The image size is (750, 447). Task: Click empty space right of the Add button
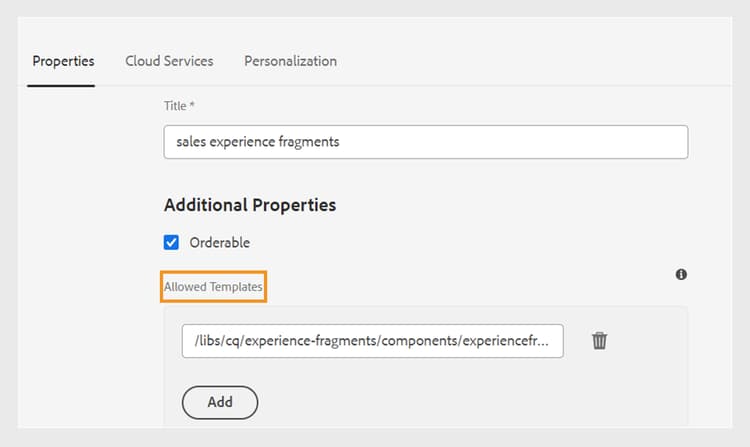tap(450, 402)
